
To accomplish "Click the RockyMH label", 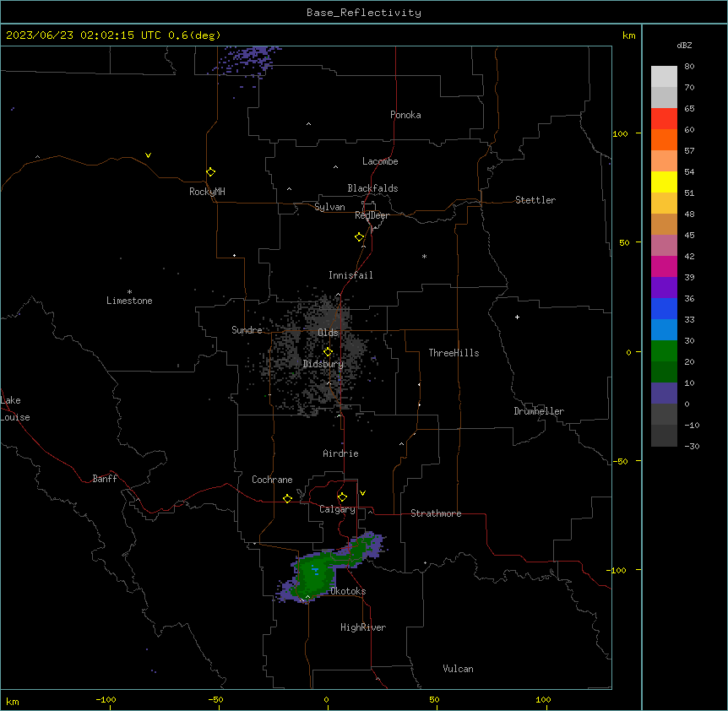I will pos(207,192).
